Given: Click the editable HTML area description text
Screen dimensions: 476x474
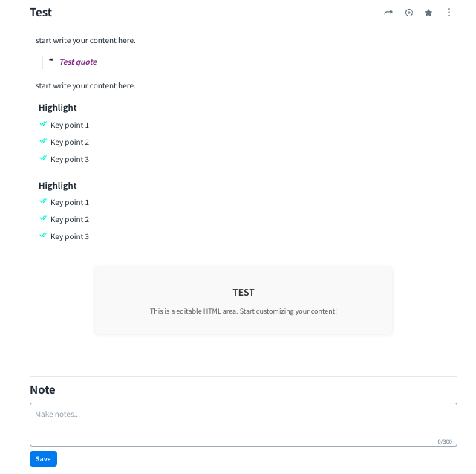Looking at the screenshot, I should point(244,311).
